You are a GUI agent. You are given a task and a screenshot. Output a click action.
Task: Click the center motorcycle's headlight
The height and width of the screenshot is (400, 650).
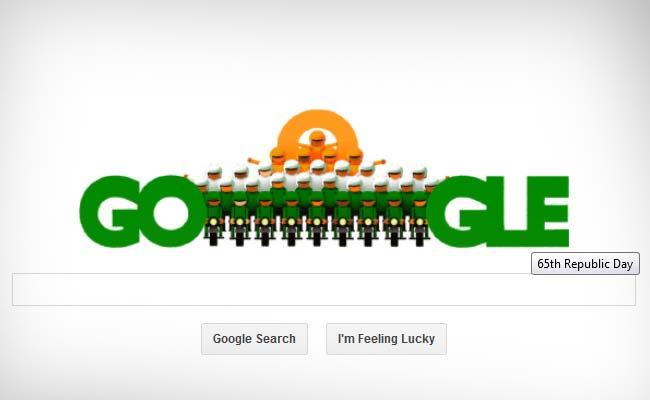click(x=317, y=222)
